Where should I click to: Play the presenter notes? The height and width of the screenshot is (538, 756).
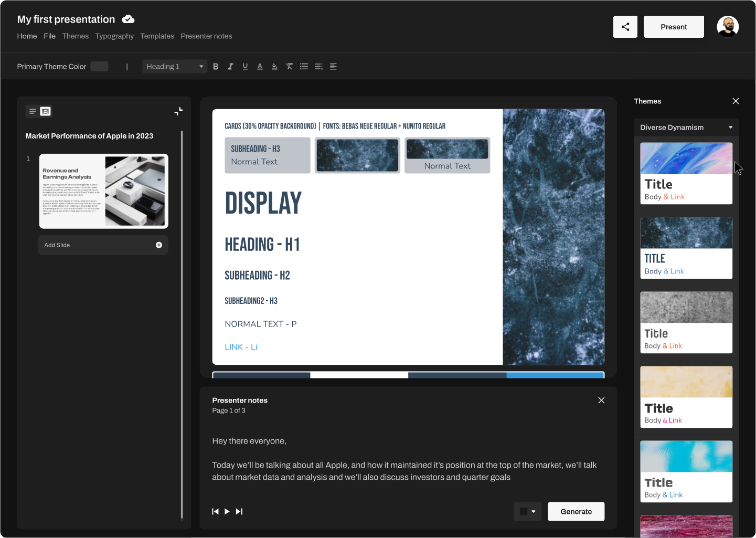227,512
